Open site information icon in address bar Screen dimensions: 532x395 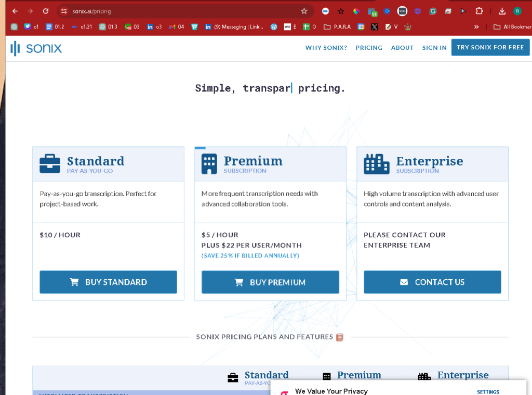(x=64, y=11)
